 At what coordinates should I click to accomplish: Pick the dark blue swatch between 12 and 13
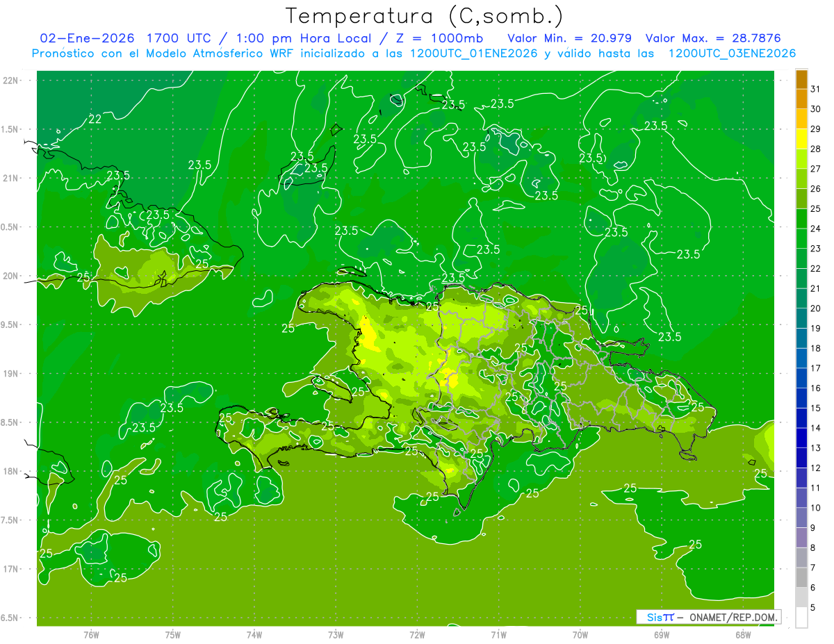pyautogui.click(x=801, y=458)
